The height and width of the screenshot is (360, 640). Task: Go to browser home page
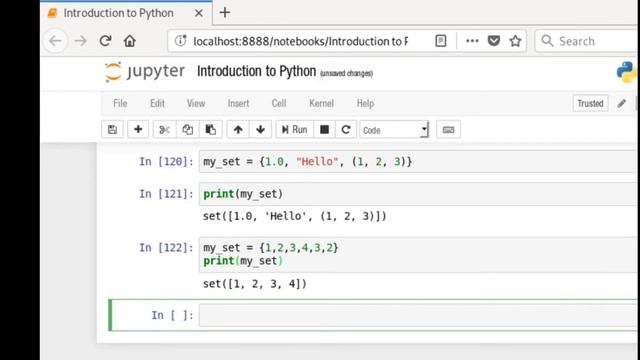point(130,41)
